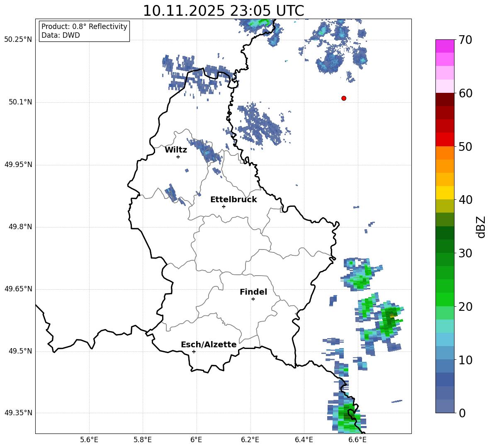Click the Esch/Alzette city label
Viewport: 491px width, 448px height.
(209, 344)
